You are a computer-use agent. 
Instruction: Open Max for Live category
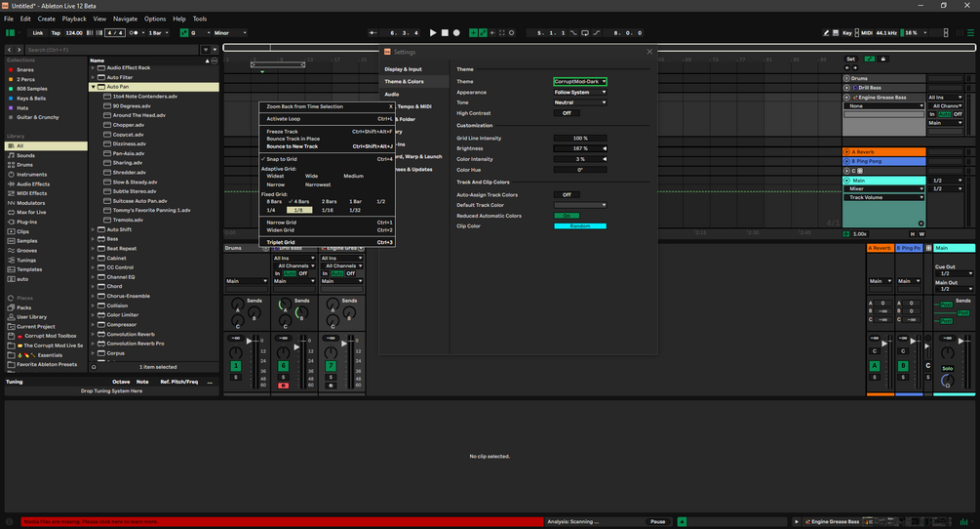(x=31, y=213)
